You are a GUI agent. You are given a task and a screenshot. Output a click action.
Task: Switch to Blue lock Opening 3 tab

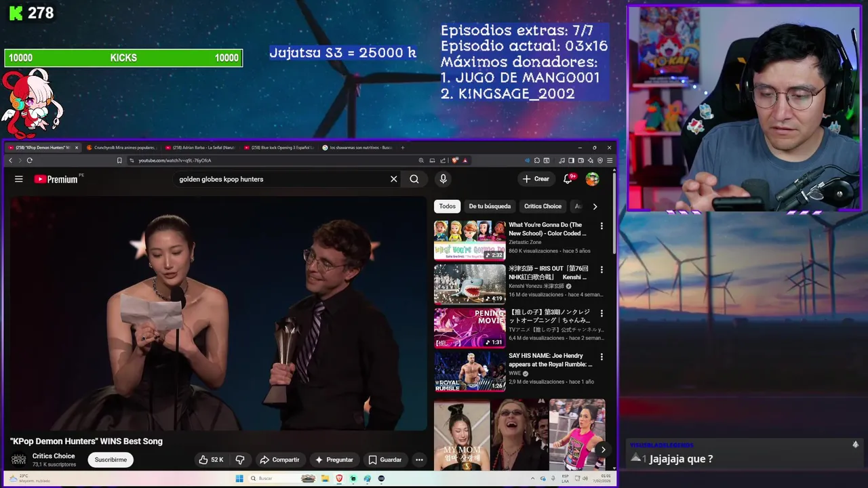279,147
